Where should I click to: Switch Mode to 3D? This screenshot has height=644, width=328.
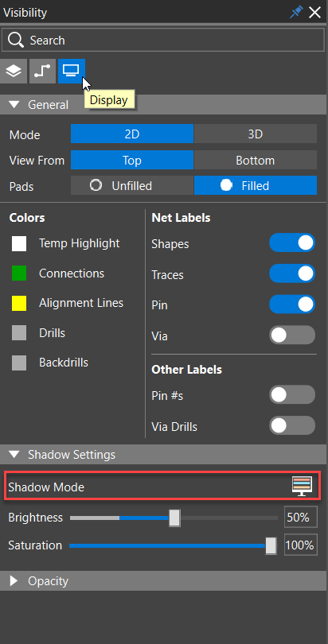point(256,134)
